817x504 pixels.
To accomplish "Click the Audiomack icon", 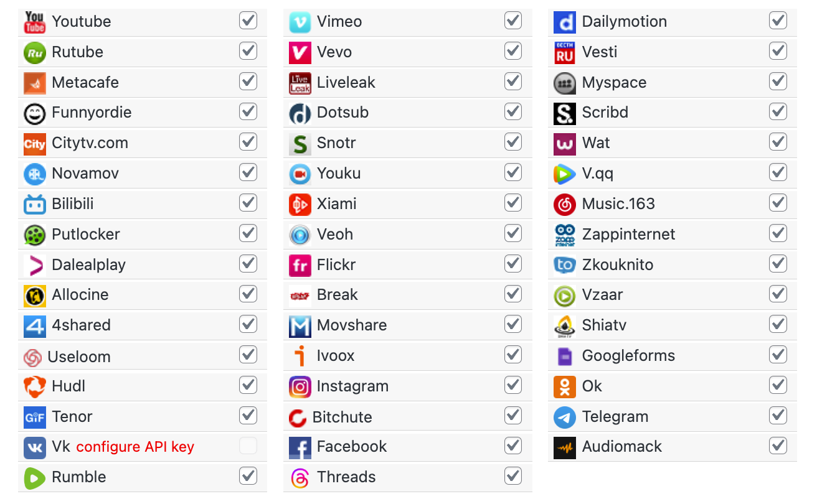I will tap(564, 447).
